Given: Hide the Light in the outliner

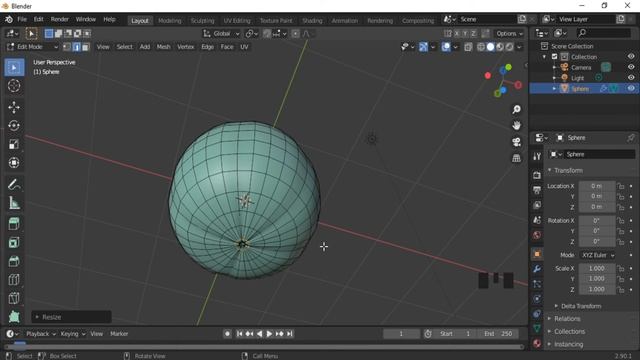Looking at the screenshot, I should coord(631,78).
